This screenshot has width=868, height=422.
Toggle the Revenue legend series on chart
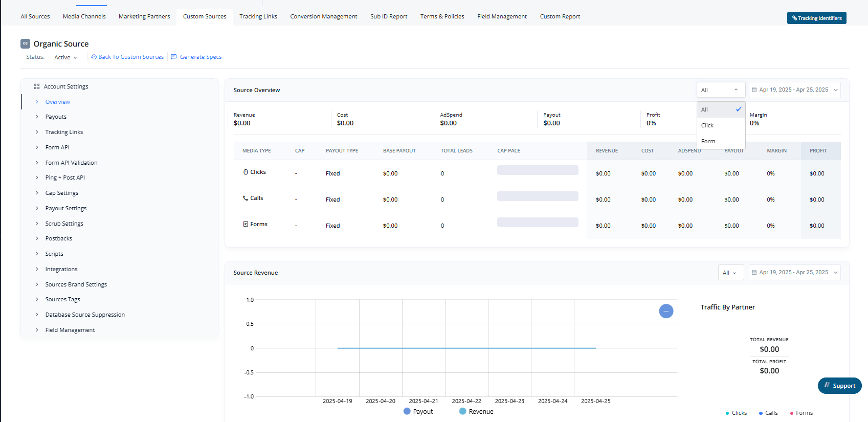[x=476, y=412]
